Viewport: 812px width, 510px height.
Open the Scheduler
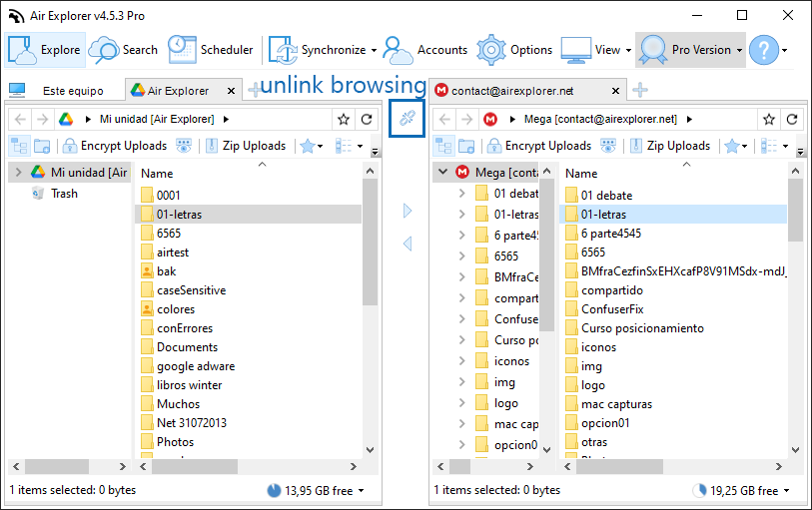pyautogui.click(x=211, y=50)
